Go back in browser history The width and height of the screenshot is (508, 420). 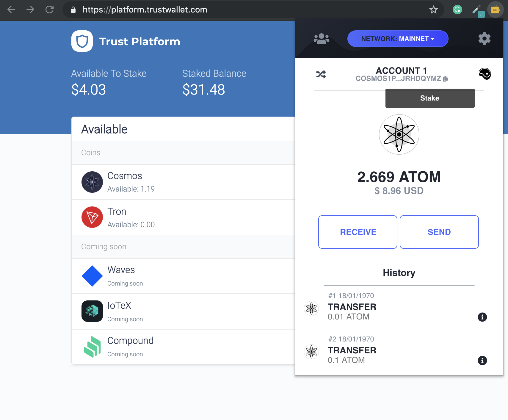click(11, 10)
